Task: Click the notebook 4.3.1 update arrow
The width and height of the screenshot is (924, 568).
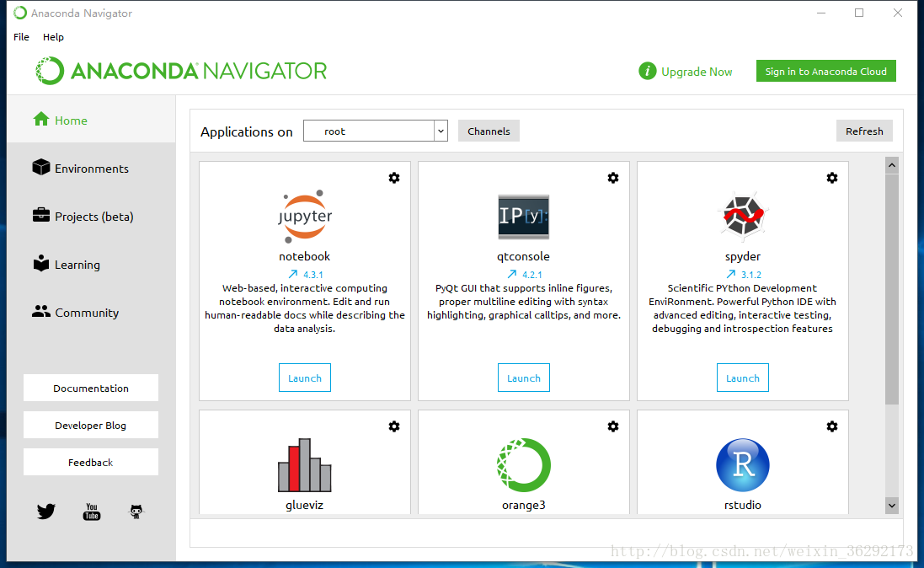Action: [x=293, y=274]
